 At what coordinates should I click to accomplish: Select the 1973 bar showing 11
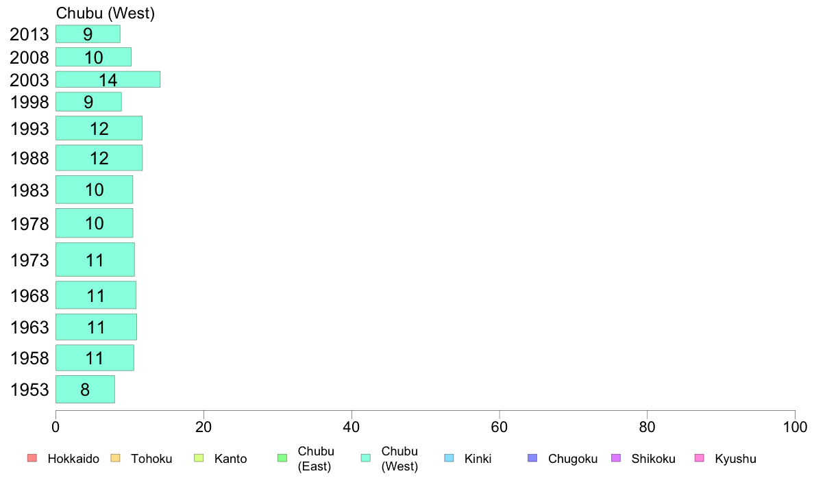coord(95,260)
